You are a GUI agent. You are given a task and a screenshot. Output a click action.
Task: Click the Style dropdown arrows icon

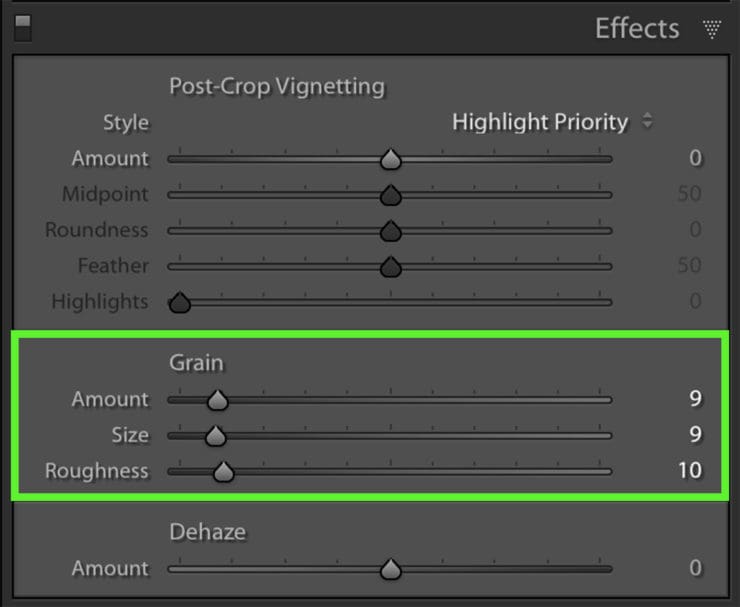tap(648, 122)
